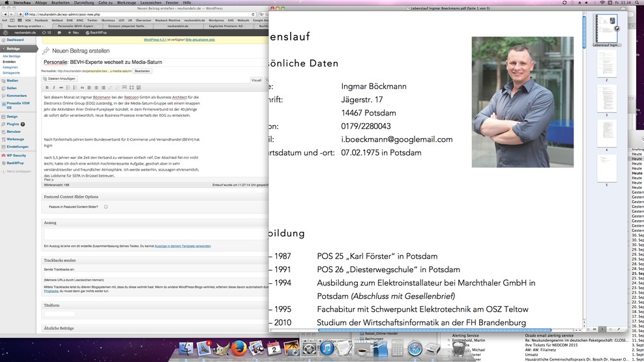Open Auszüge in deinem Template verwenden link
644x362 pixels.
click(x=183, y=246)
